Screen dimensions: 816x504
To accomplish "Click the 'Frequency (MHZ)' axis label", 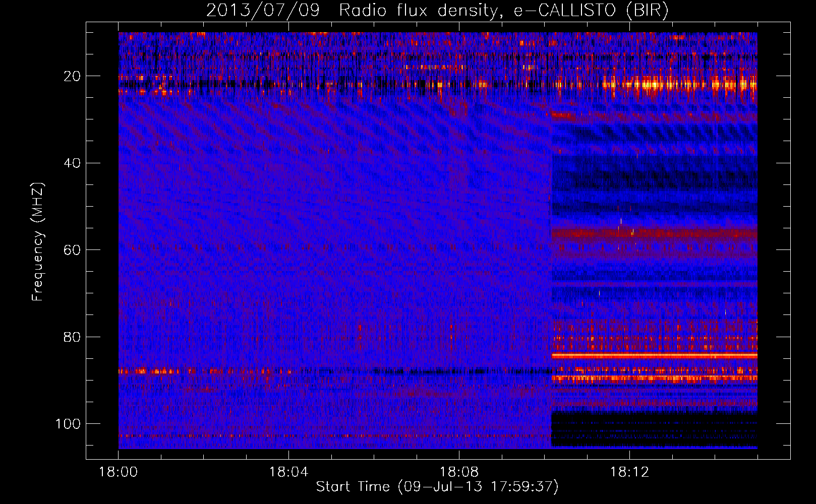I will (x=38, y=242).
